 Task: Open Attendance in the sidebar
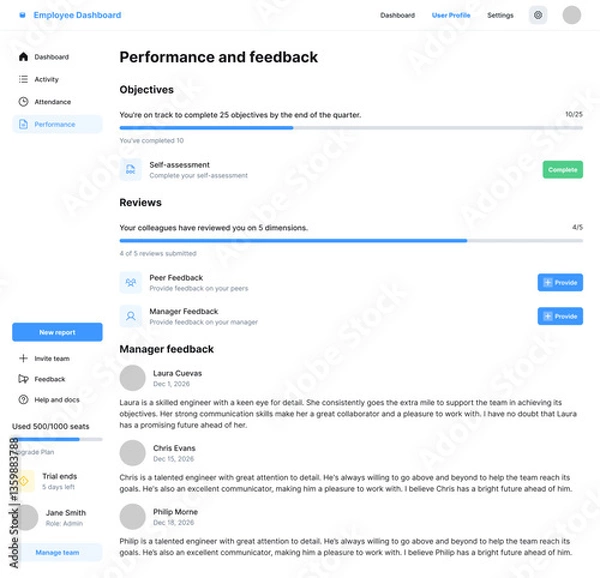coord(52,102)
